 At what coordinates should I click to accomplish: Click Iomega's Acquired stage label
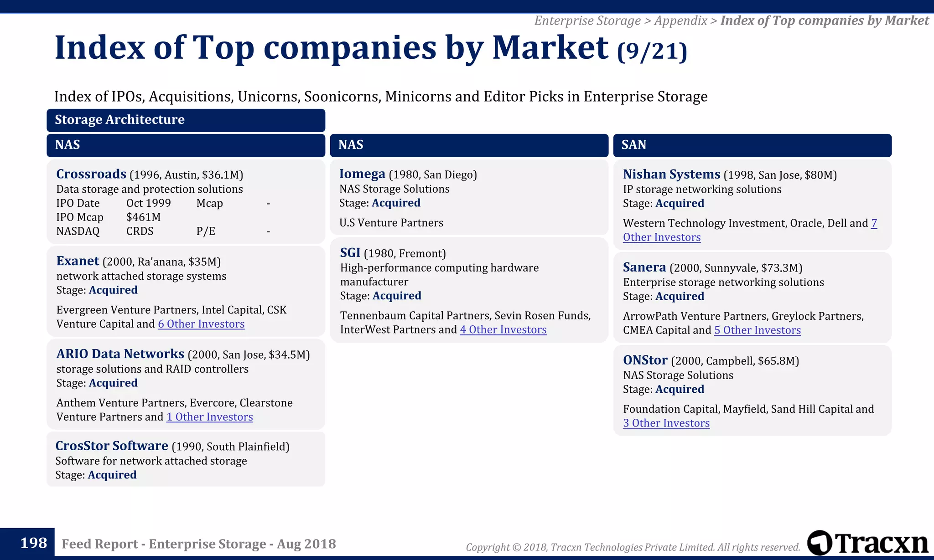[x=396, y=203]
